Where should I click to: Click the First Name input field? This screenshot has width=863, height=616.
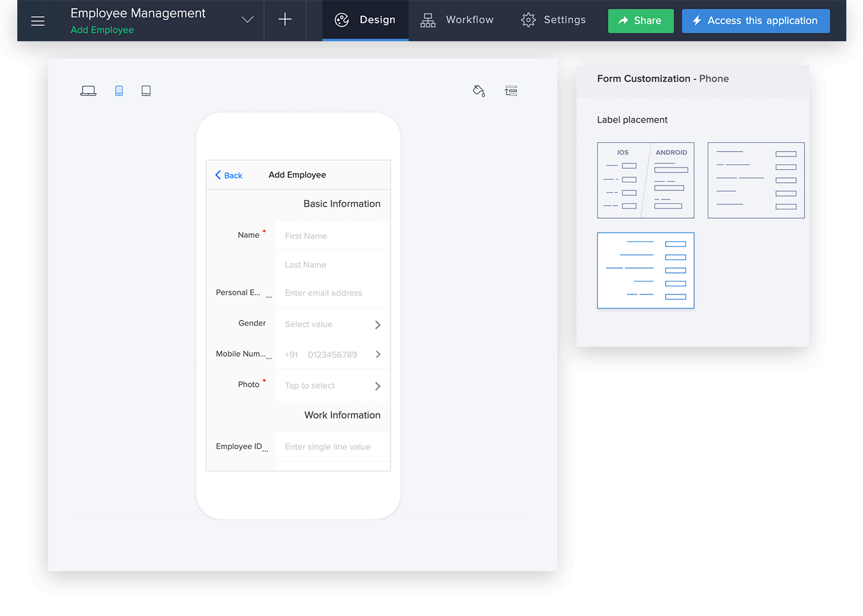[x=333, y=236]
